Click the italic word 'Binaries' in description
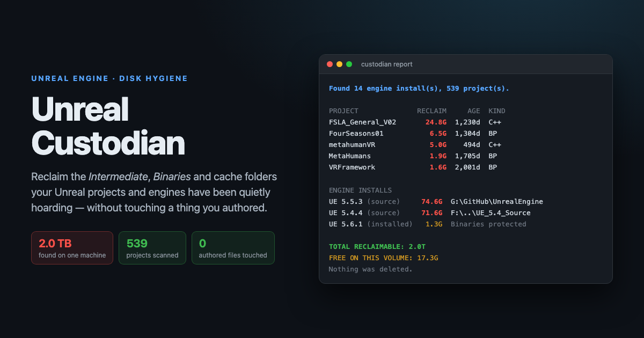The height and width of the screenshot is (338, 644). (x=172, y=177)
